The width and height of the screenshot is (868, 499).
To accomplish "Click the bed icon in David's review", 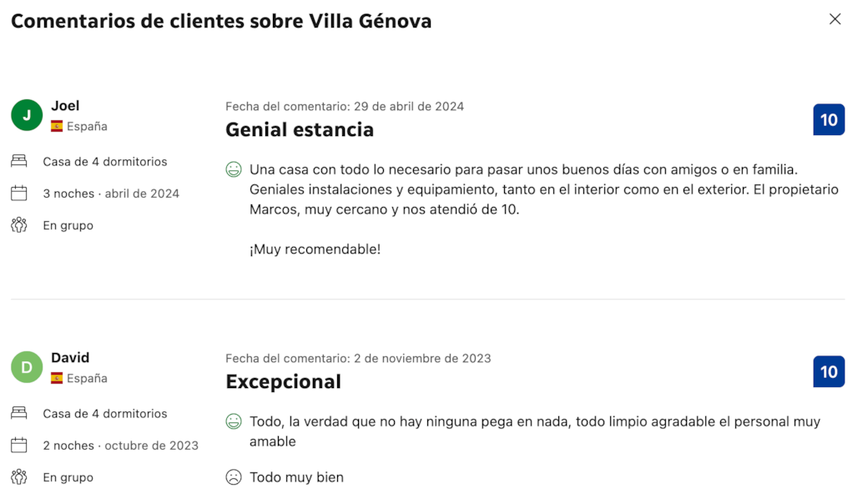I will coord(19,413).
